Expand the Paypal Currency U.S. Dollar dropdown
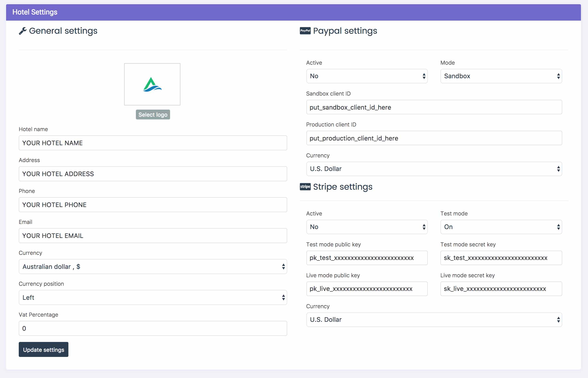 tap(434, 169)
